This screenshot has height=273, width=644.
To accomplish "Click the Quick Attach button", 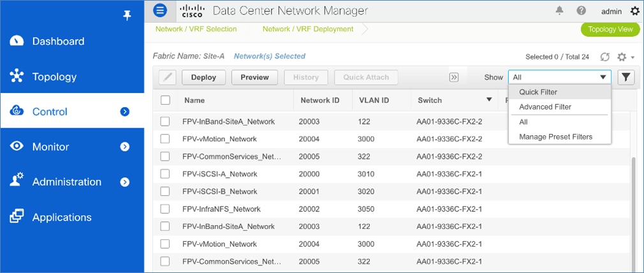I will tap(366, 77).
